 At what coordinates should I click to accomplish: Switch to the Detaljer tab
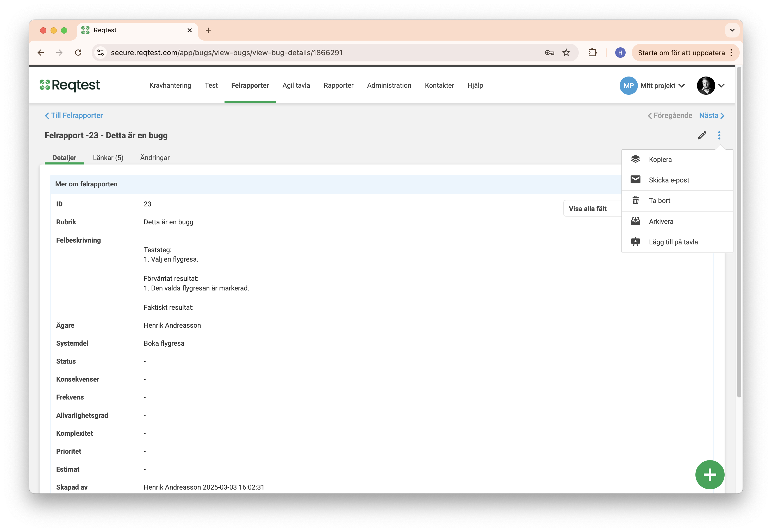coord(64,158)
